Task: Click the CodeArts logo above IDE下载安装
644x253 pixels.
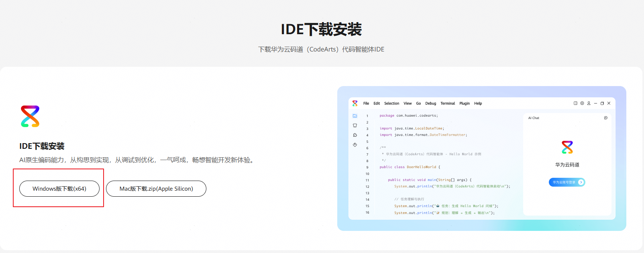Action: (x=30, y=116)
